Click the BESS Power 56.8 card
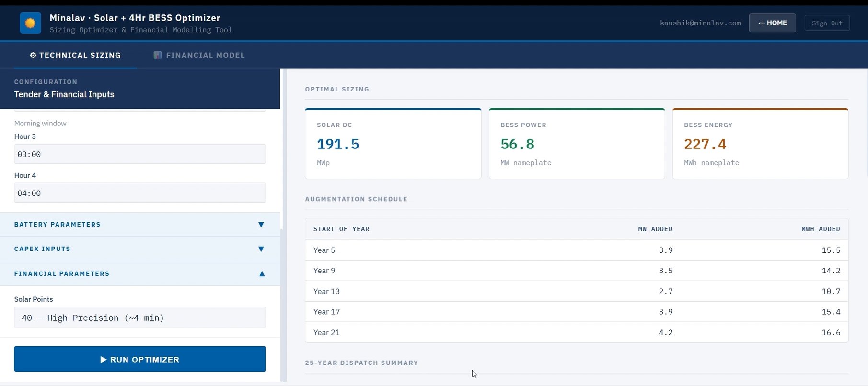The image size is (868, 386). click(577, 144)
